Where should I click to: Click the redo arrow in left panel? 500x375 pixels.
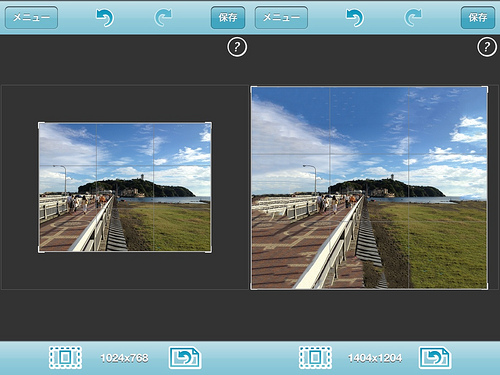pyautogui.click(x=163, y=18)
